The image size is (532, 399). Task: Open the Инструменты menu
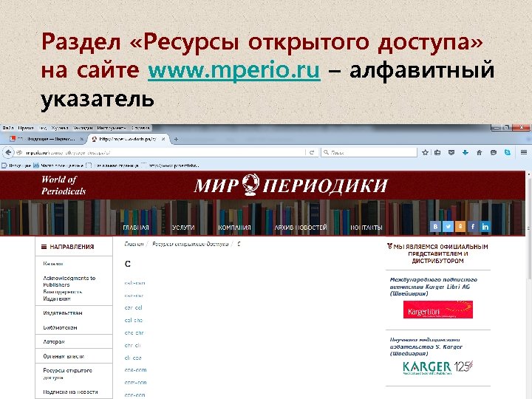112,128
